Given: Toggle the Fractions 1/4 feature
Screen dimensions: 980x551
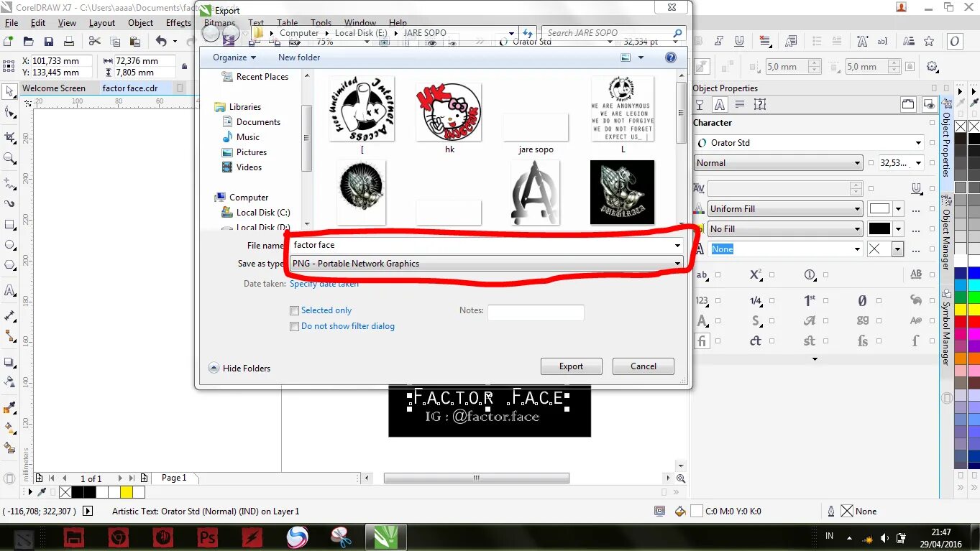Looking at the screenshot, I should point(756,301).
